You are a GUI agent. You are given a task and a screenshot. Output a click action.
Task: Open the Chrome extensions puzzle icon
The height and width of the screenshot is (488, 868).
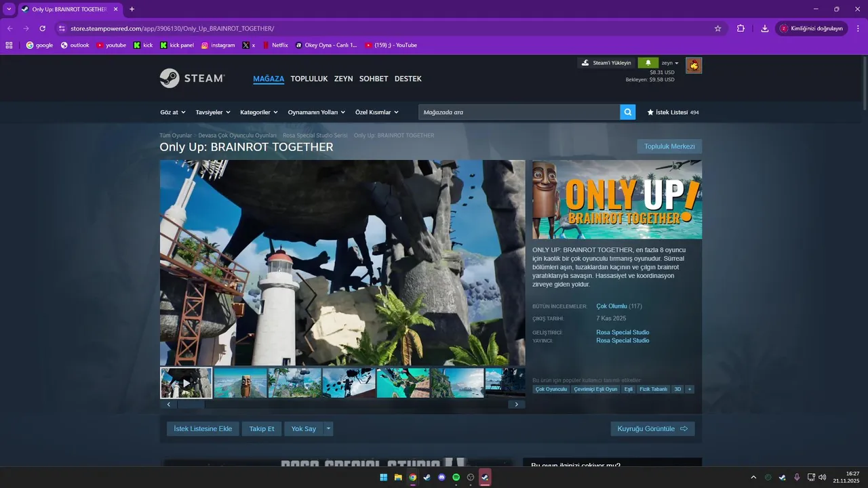tap(741, 28)
